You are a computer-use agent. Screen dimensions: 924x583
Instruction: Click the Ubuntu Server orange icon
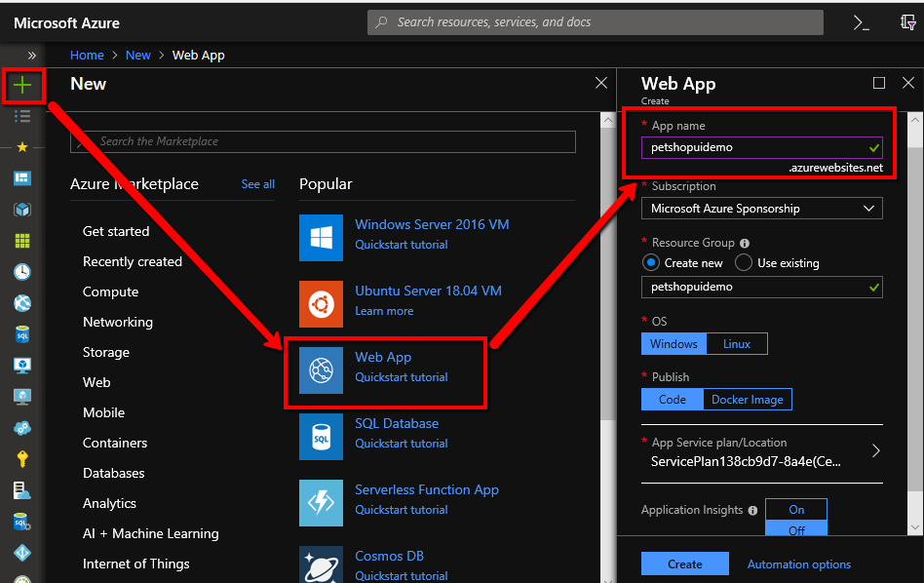coord(322,304)
